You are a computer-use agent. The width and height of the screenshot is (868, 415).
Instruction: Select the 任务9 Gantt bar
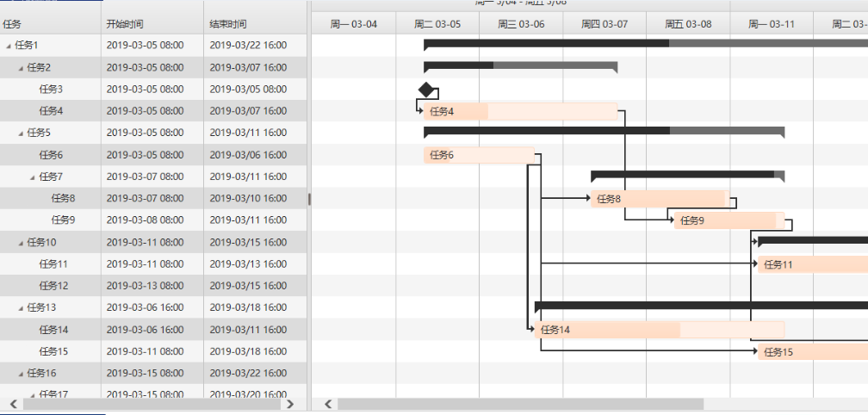(x=729, y=220)
